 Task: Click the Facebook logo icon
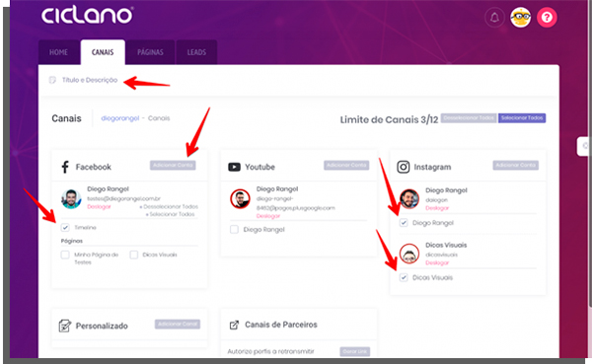[x=65, y=167]
